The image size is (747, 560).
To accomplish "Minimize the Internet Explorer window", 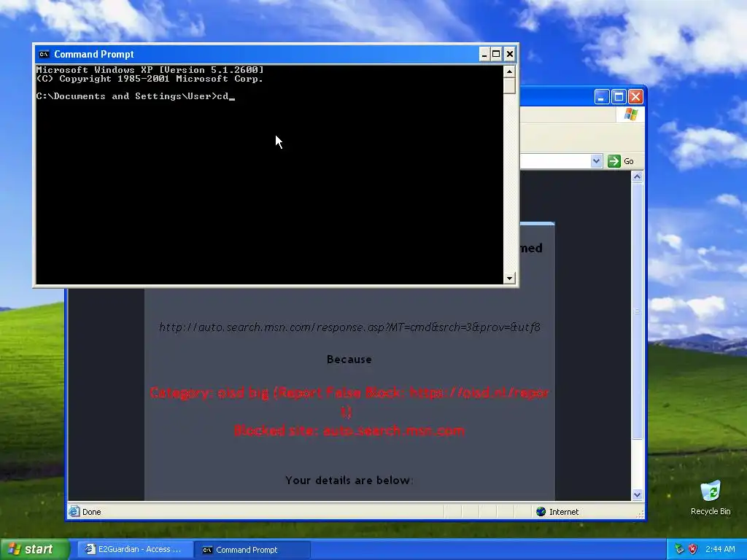I will click(602, 97).
